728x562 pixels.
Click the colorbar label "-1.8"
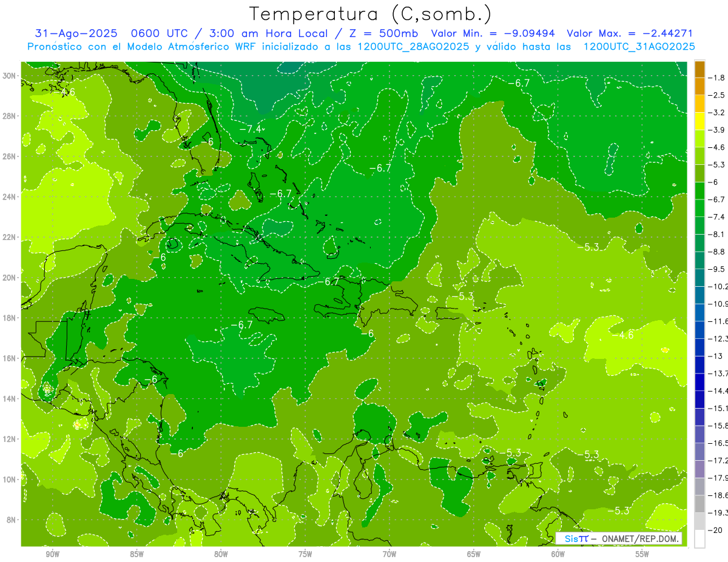click(716, 78)
